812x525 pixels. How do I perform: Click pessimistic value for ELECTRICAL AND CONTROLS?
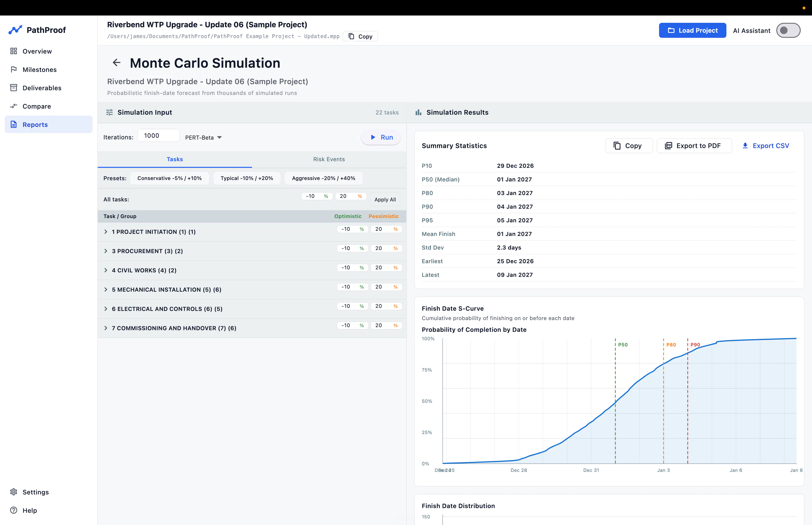click(386, 306)
